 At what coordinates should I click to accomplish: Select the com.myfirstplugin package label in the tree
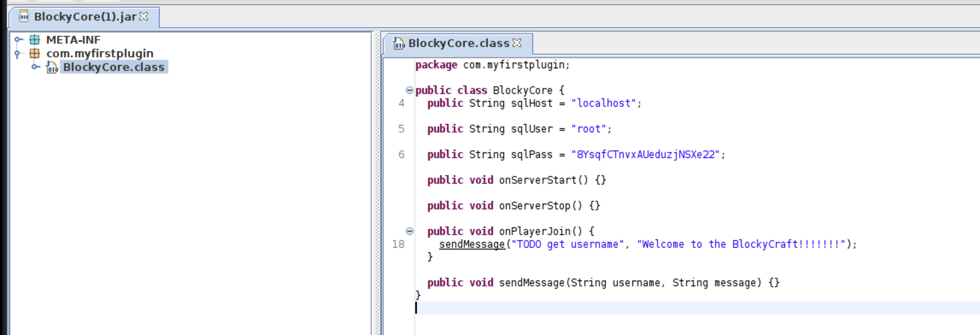pos(100,53)
